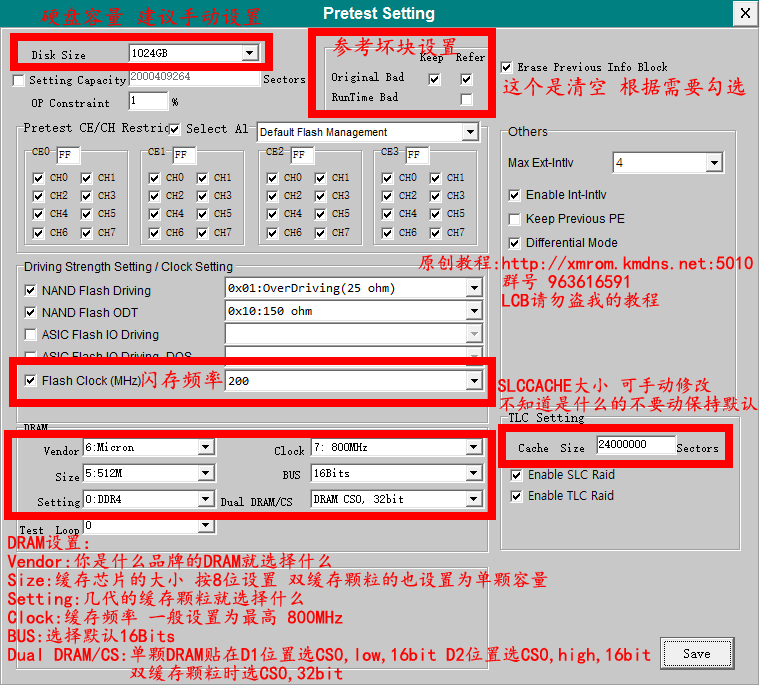Toggle the Setting Capacity checkbox
Viewport: 760px width, 686px height.
tap(19, 80)
